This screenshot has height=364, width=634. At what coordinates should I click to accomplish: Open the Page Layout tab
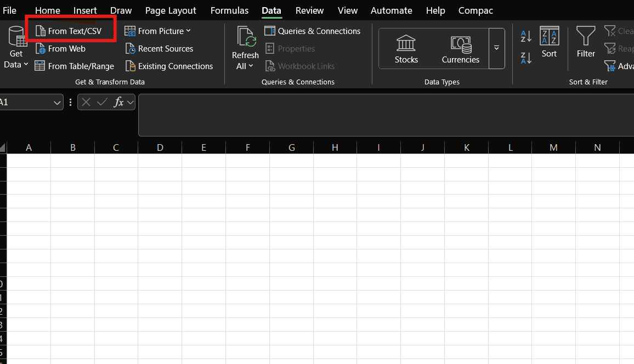click(171, 10)
